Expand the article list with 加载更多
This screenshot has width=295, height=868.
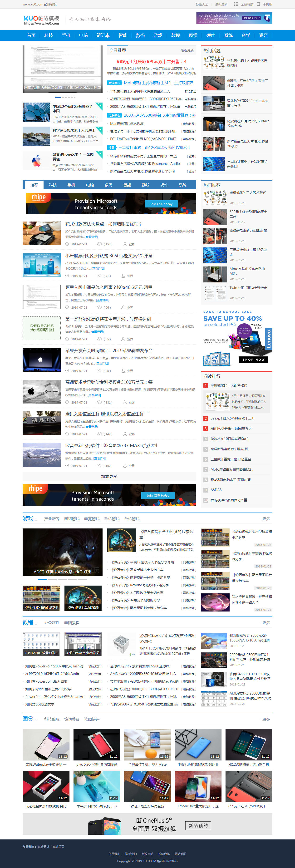coord(109,476)
